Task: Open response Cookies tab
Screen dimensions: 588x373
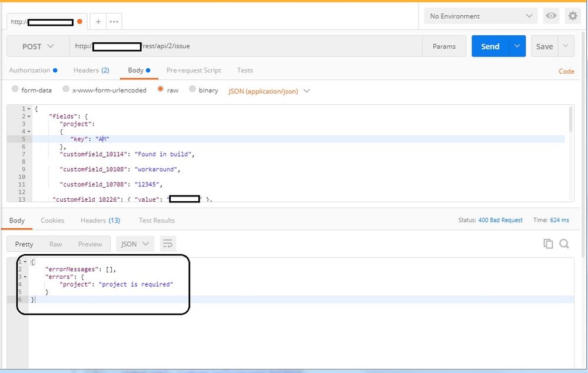Action: [52, 221]
